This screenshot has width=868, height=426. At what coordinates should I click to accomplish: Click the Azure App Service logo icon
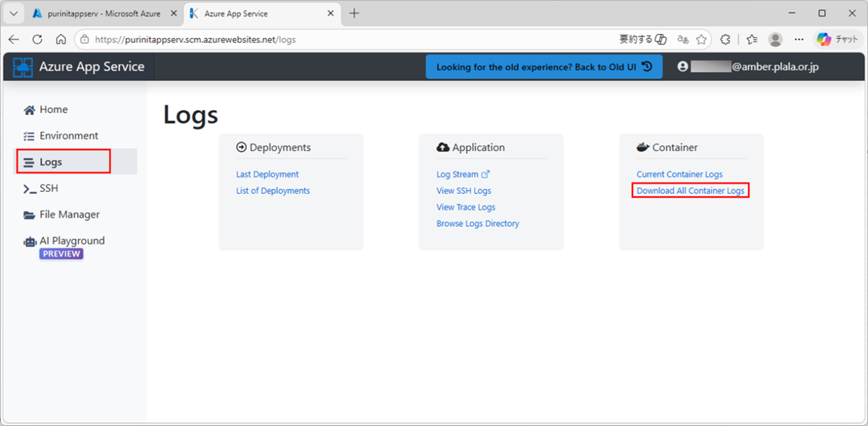tap(23, 67)
